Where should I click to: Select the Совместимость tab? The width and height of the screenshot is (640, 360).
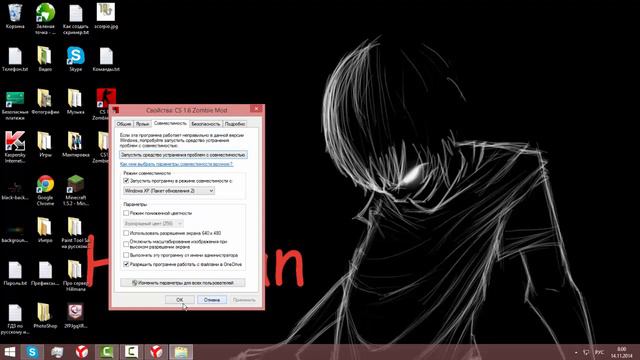170,123
